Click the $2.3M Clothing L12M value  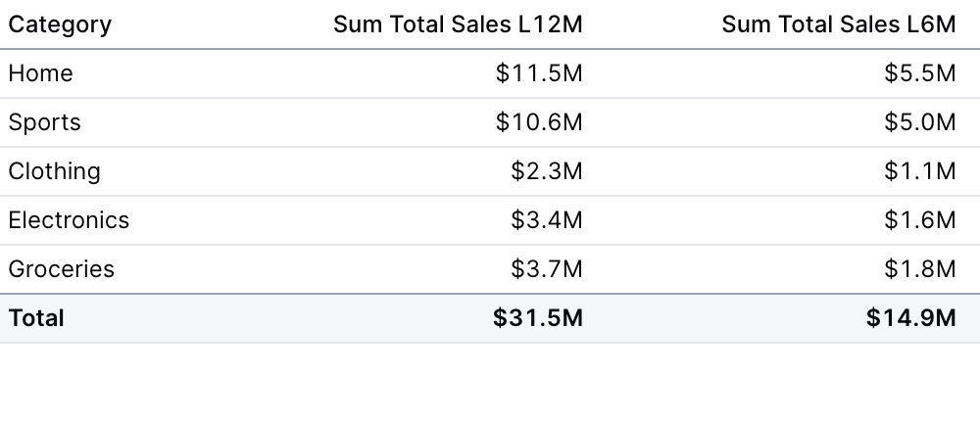coord(547,171)
